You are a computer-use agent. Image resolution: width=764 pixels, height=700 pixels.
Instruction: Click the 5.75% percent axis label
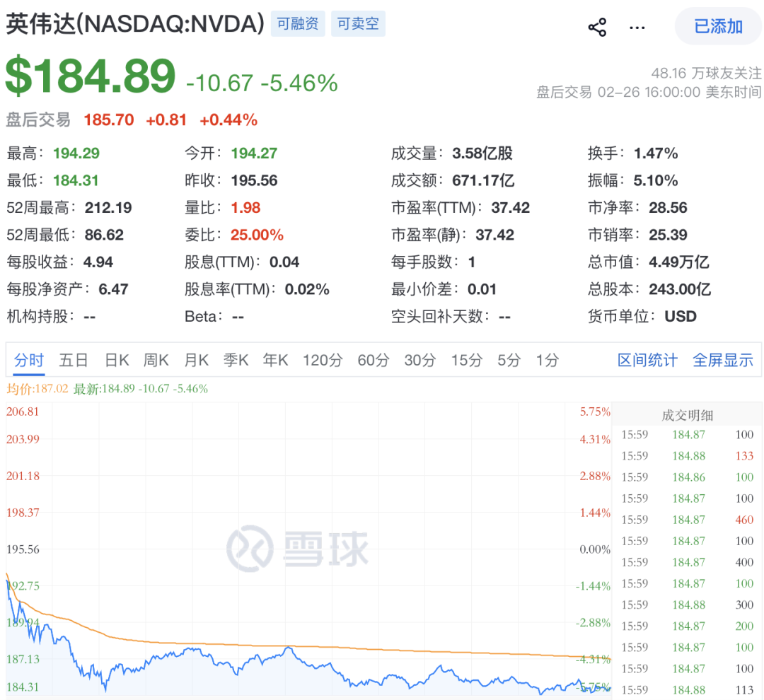pos(595,412)
